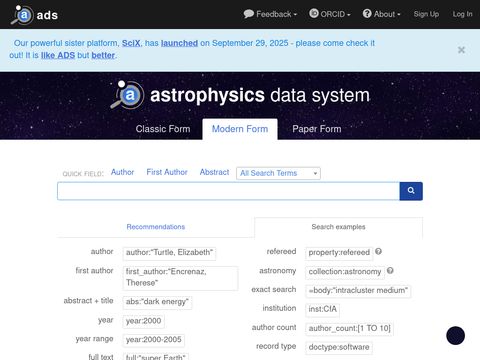Dismiss the SciX announcement banner

tap(461, 50)
